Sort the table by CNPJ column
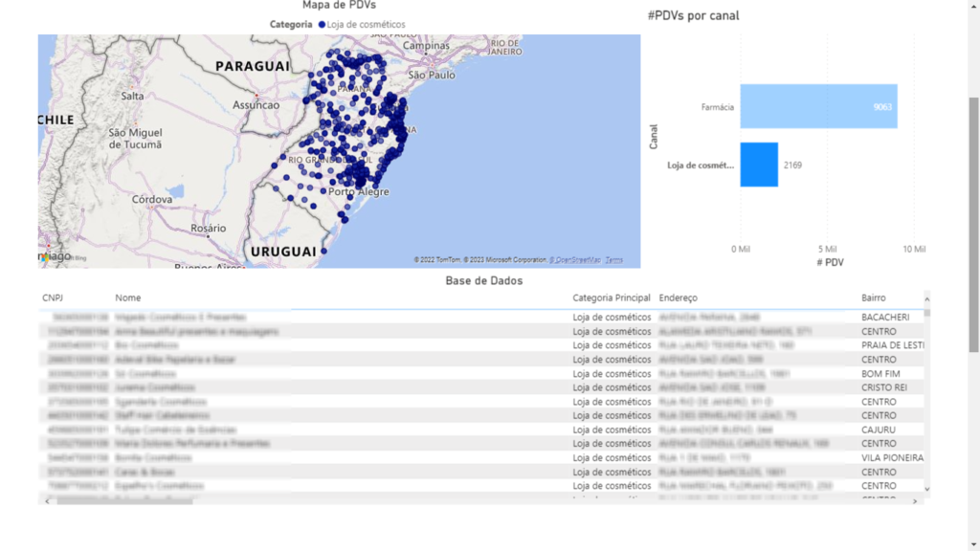The width and height of the screenshot is (980, 551). tap(53, 298)
